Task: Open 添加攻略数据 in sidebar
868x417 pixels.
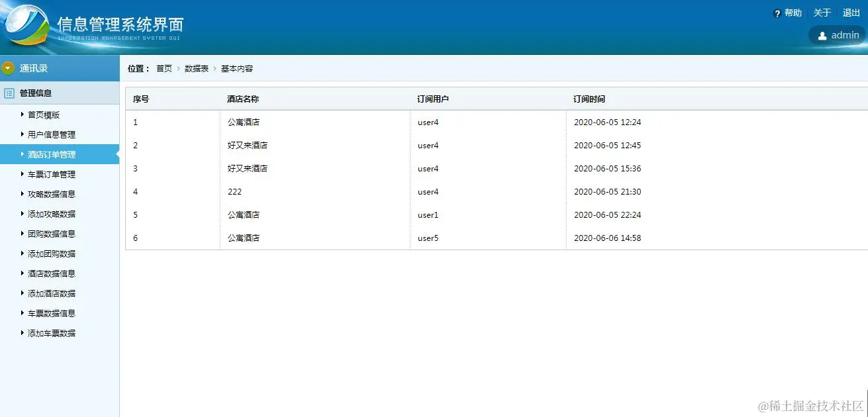Action: pos(52,214)
